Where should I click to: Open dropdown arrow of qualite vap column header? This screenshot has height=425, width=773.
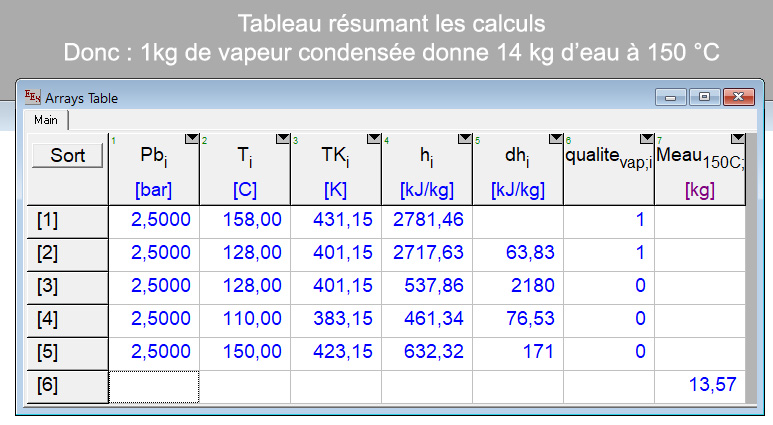pos(647,139)
